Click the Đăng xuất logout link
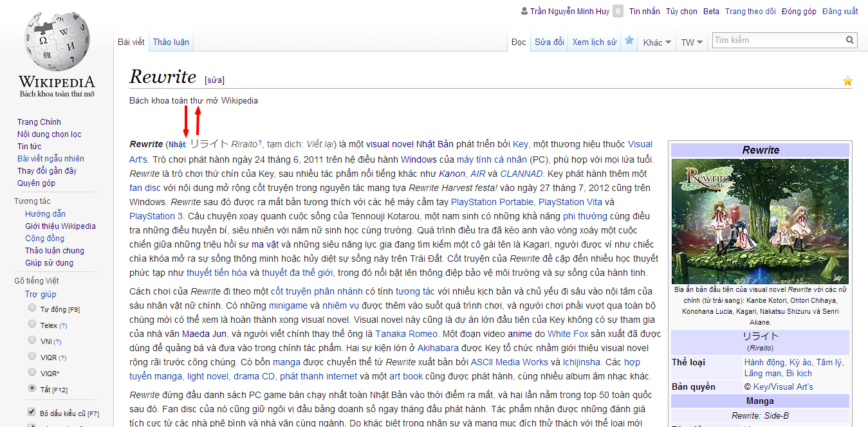Image resolution: width=868 pixels, height=427 pixels. pyautogui.click(x=840, y=11)
